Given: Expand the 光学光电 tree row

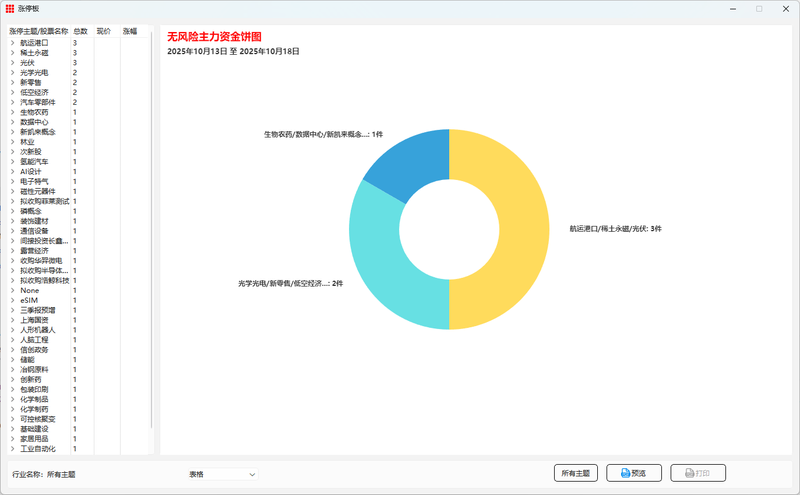Looking at the screenshot, I should [x=13, y=72].
